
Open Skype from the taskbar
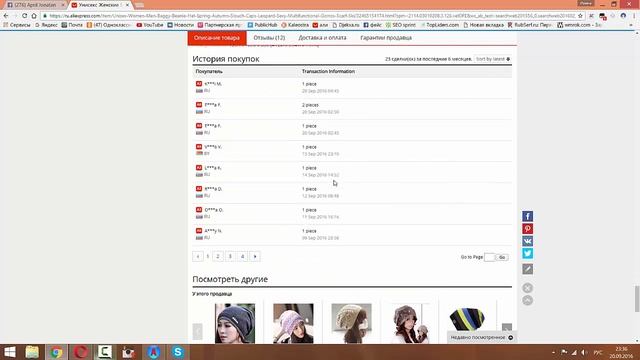point(178,352)
